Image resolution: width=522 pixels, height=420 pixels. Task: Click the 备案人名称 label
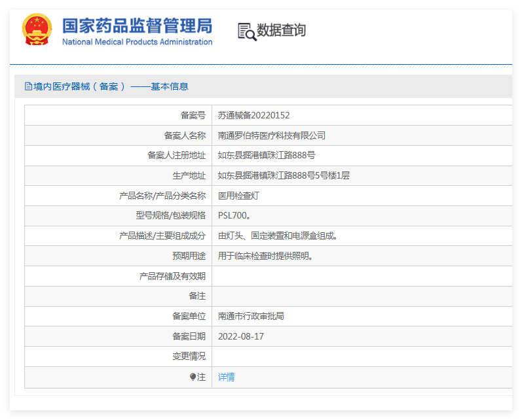point(185,135)
